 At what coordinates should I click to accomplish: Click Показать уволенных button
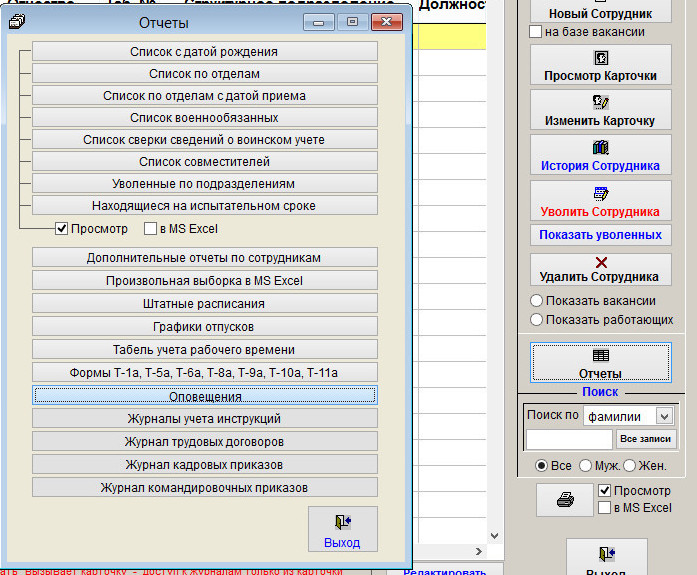tap(601, 235)
